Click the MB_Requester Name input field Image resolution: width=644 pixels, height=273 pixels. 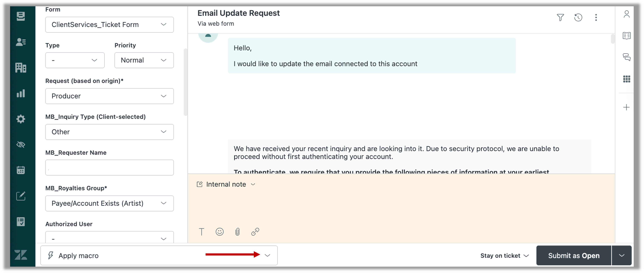coord(109,168)
